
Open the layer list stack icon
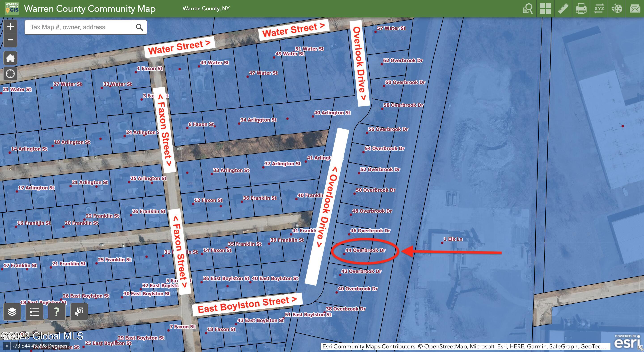12,312
